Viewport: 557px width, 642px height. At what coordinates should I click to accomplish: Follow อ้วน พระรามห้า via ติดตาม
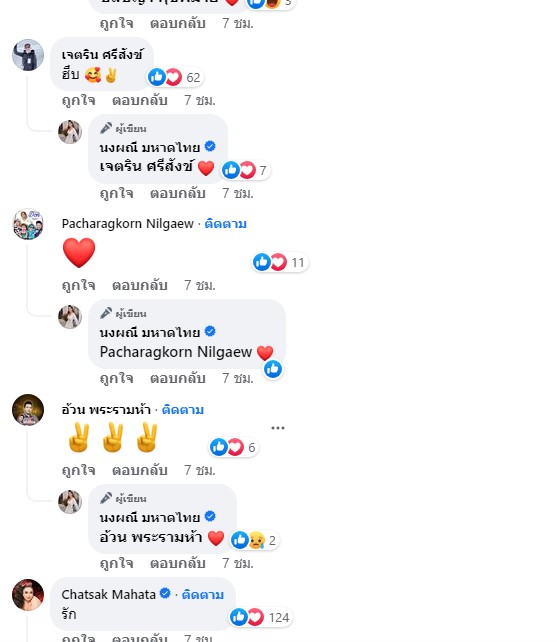(x=183, y=409)
